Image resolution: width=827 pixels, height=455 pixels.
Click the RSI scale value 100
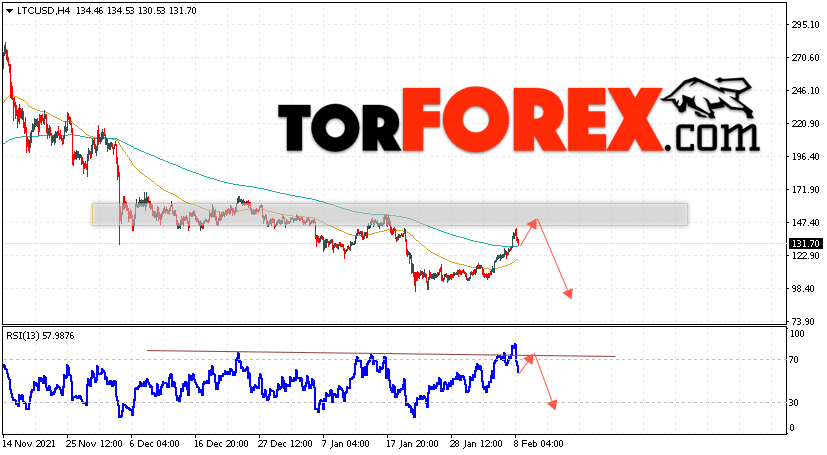click(x=797, y=334)
